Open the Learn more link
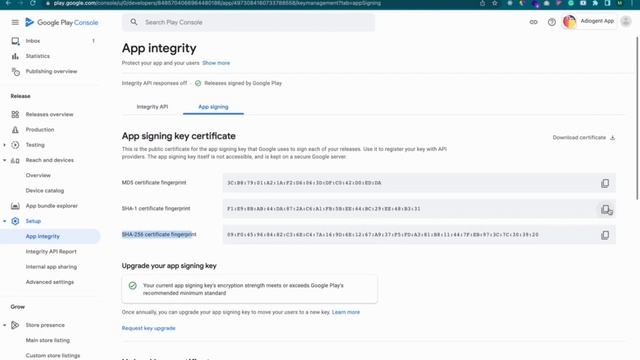The image size is (640, 360). [x=346, y=312]
